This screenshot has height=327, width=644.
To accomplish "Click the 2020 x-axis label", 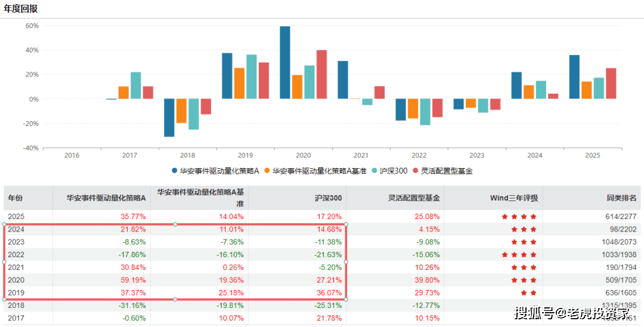I will click(304, 155).
